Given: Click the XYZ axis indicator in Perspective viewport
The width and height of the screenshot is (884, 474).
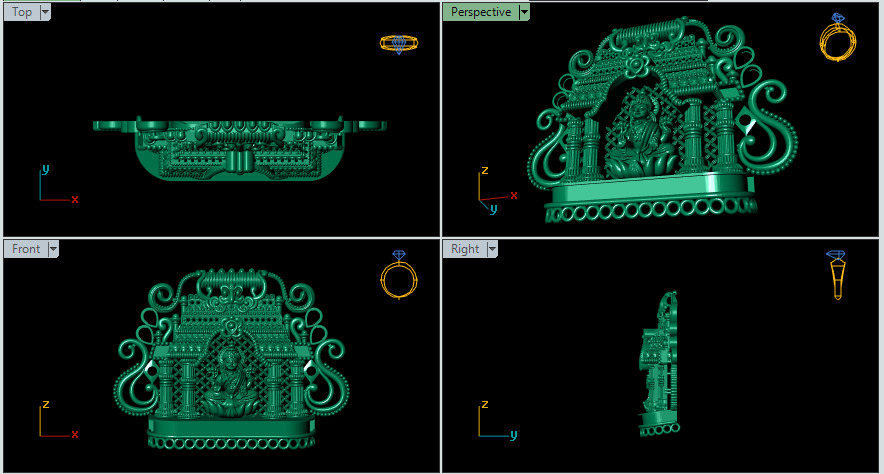Looking at the screenshot, I should click(496, 190).
